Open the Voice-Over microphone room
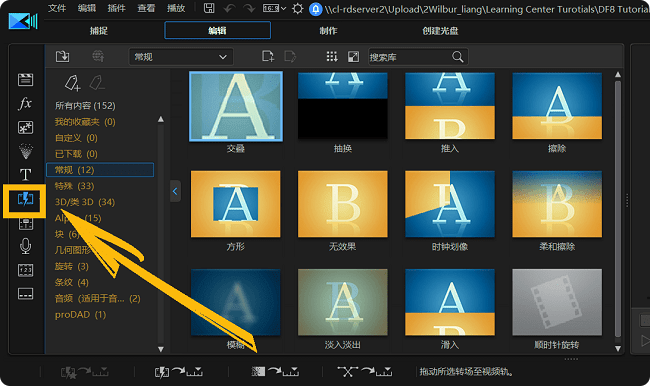Screen dimensions: 650x386 point(25,246)
